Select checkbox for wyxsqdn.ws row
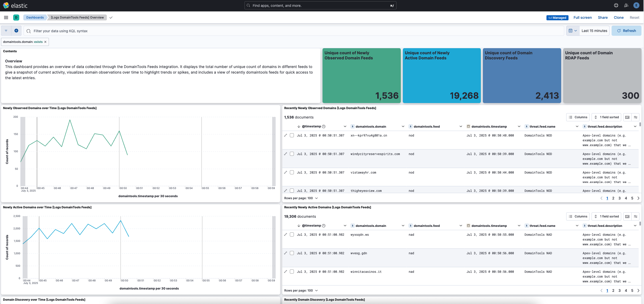The width and height of the screenshot is (644, 304). pos(292,234)
